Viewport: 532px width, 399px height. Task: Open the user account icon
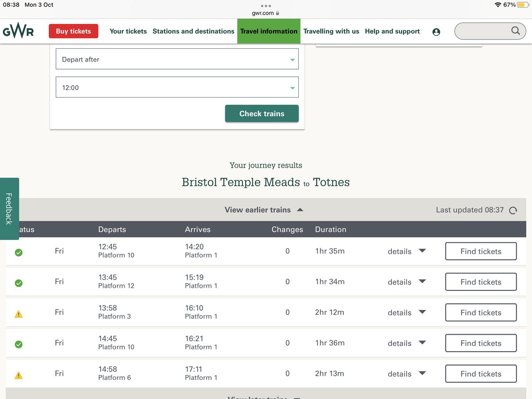436,32
